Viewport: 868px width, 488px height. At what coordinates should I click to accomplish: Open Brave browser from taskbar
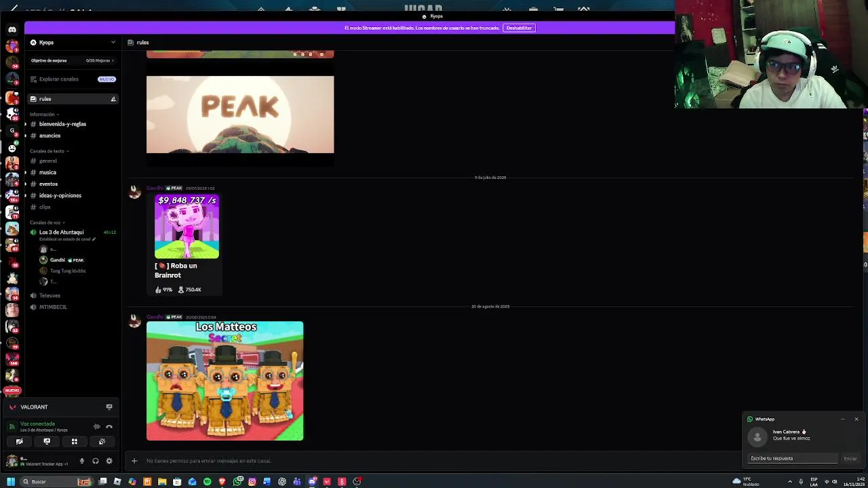click(x=222, y=482)
